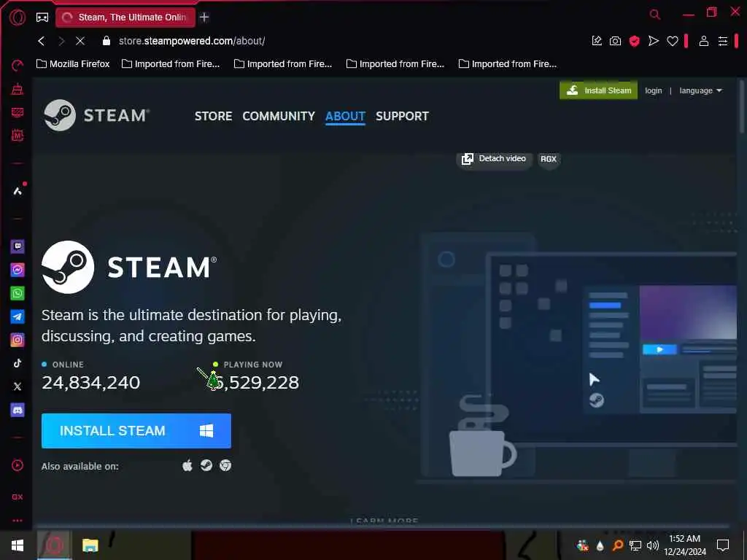Open the sidebar three-dots more menu
The width and height of the screenshot is (747, 560).
click(x=18, y=521)
